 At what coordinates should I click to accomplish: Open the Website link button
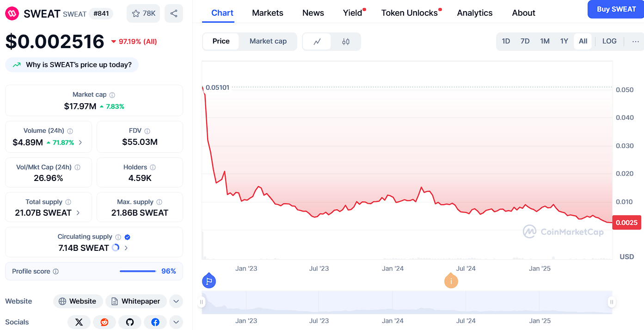point(78,301)
